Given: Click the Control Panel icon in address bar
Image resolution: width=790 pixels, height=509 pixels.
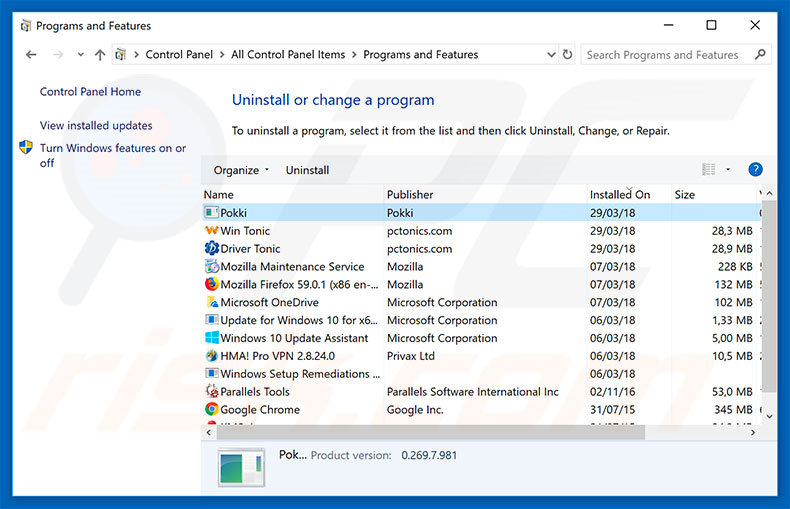Looking at the screenshot, I should (x=120, y=54).
